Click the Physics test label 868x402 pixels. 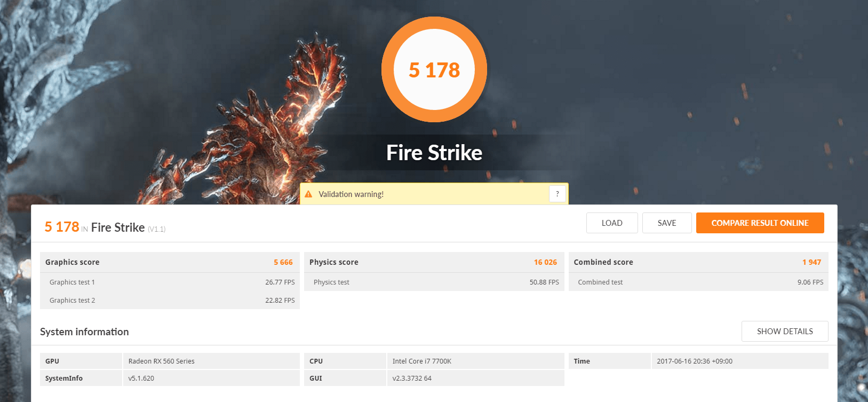pyautogui.click(x=331, y=282)
